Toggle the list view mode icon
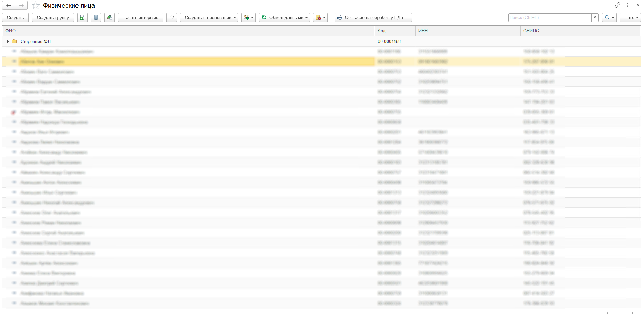This screenshot has height=314, width=644. tap(96, 17)
